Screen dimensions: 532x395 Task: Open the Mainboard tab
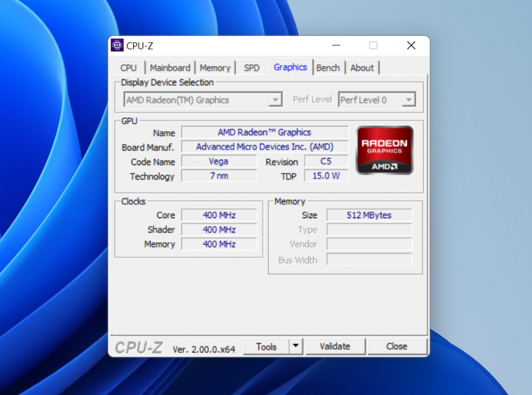coord(170,68)
